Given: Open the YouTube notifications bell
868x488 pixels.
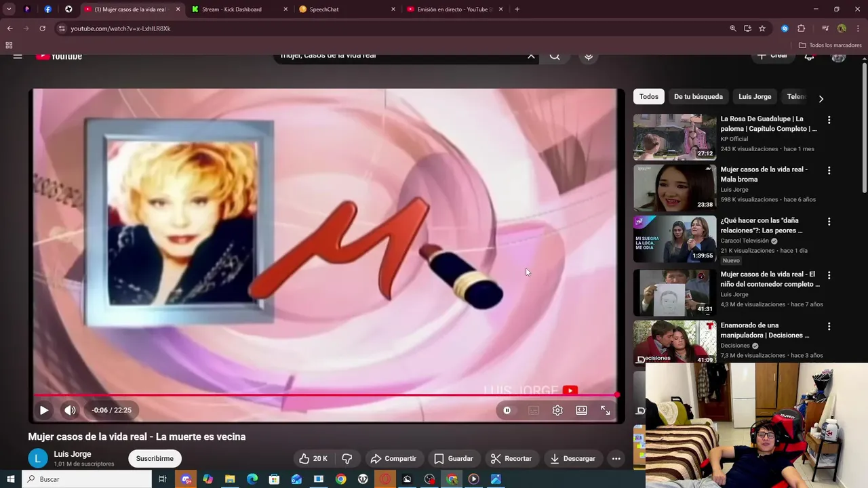Looking at the screenshot, I should (809, 57).
